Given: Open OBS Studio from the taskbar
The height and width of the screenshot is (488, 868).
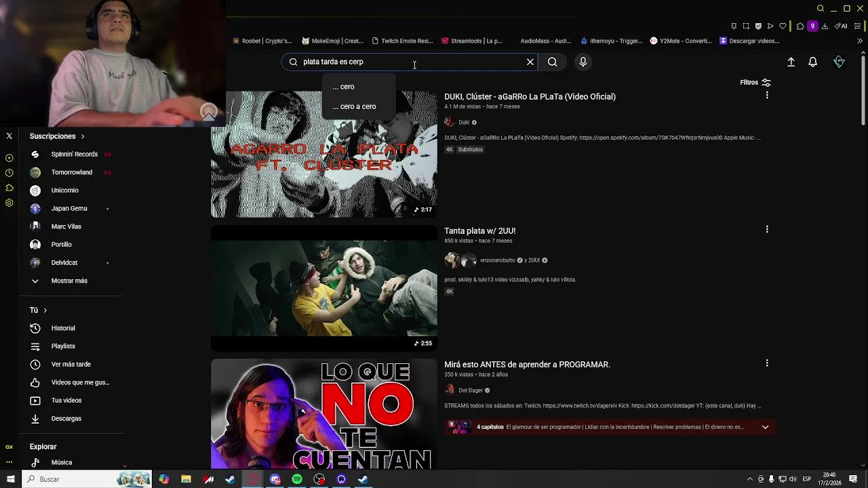Looking at the screenshot, I should coord(319,479).
